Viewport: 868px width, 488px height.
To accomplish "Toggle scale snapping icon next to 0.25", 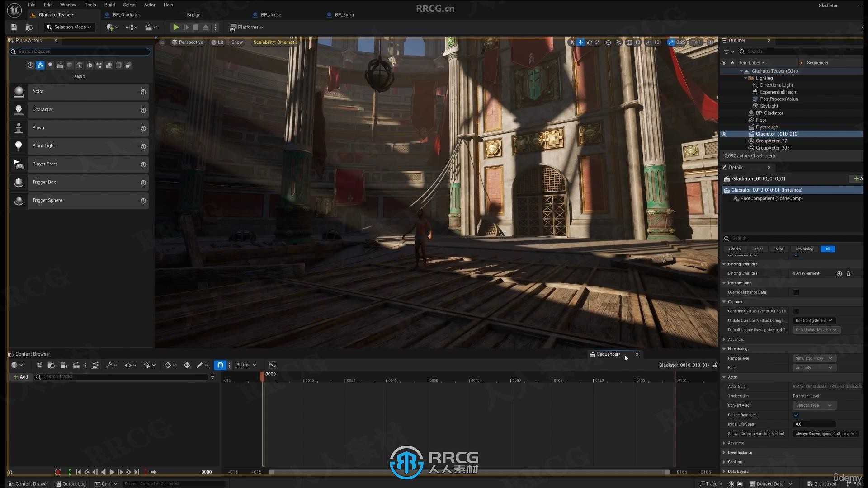I will pyautogui.click(x=671, y=42).
